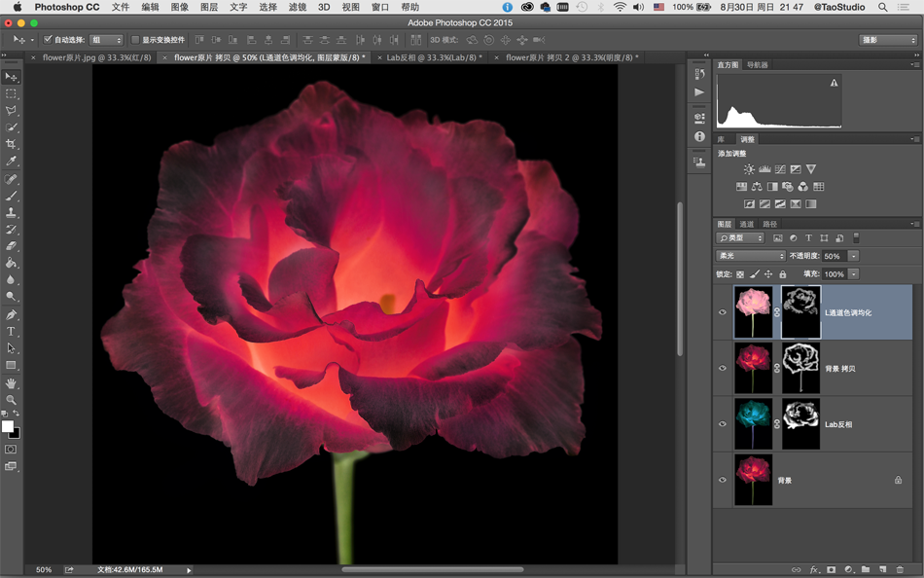Select the Quick Selection tool
This screenshot has width=924, height=578.
[12, 127]
